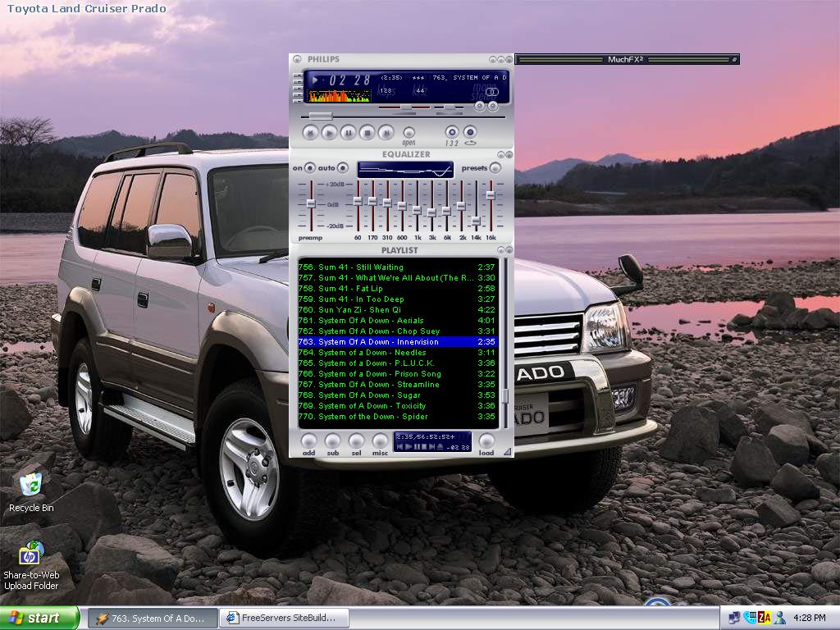Open the equalizer presets menu
Viewport: 840px width, 630px height.
click(x=495, y=168)
